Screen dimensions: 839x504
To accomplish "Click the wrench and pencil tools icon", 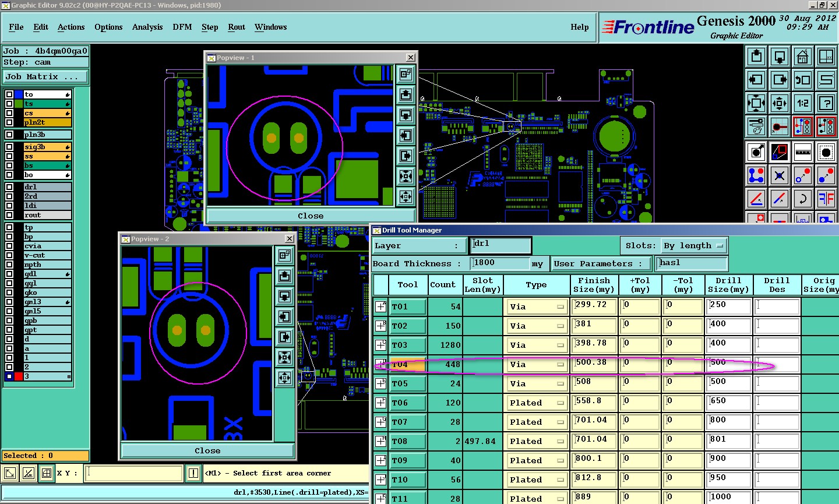I will (x=756, y=126).
